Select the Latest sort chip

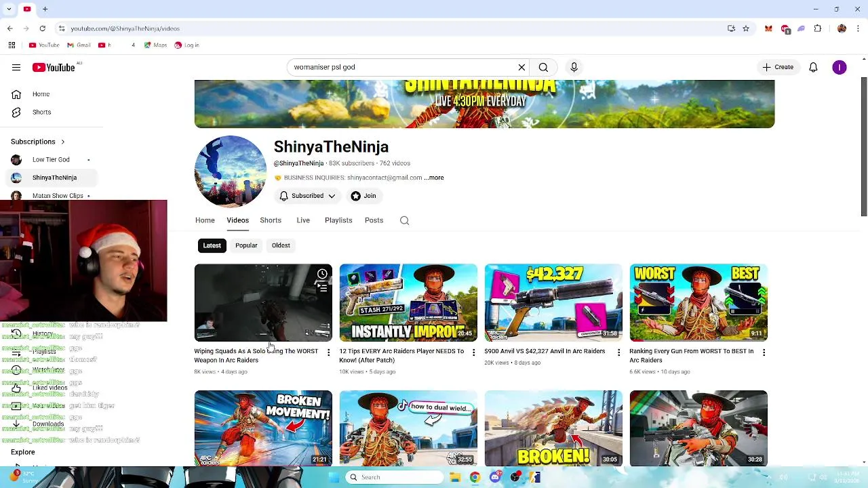coord(212,245)
